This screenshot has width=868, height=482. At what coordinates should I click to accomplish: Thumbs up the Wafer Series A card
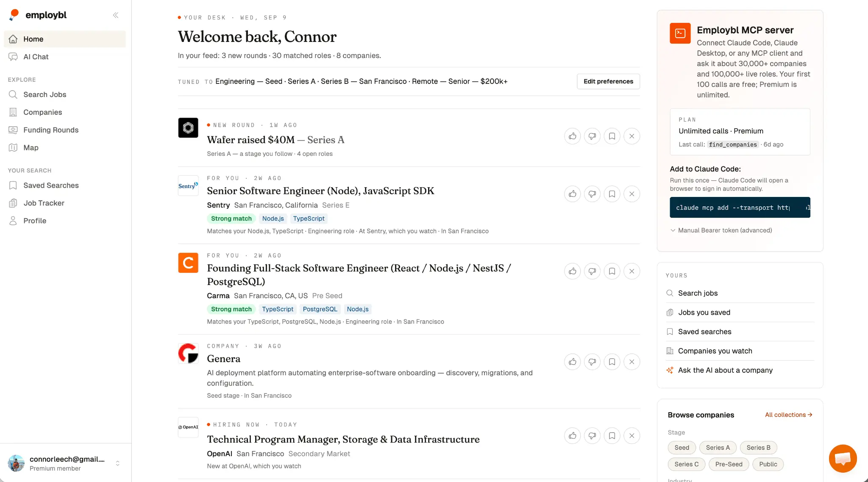[x=573, y=136]
